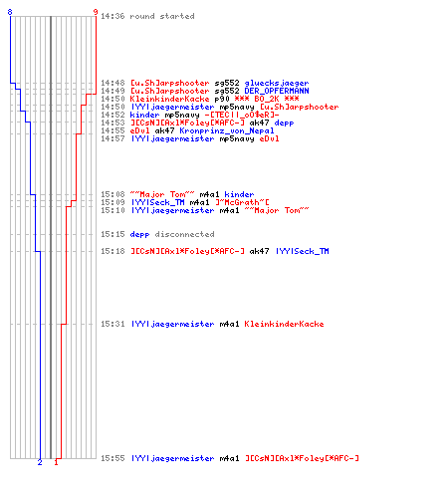Click player name gluecksjaeger
The image size is (448, 498).
(x=277, y=83)
